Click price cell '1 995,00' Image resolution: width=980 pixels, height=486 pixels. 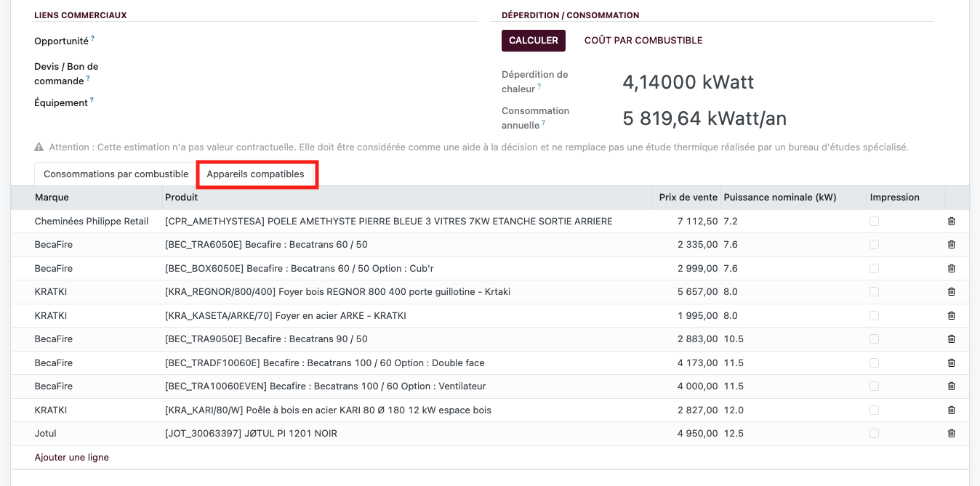click(697, 316)
